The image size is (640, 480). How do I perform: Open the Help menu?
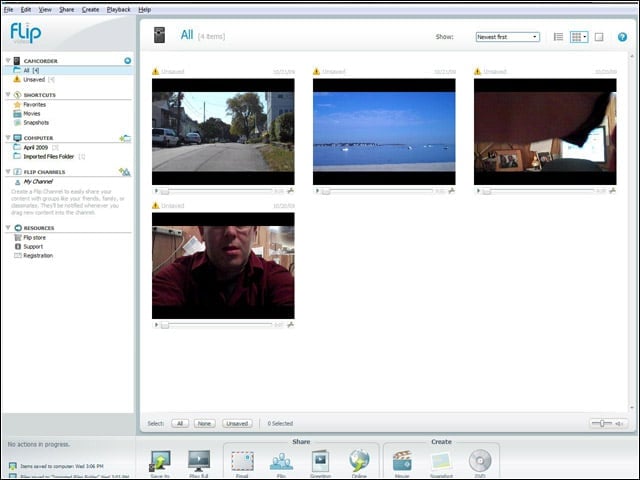[144, 9]
